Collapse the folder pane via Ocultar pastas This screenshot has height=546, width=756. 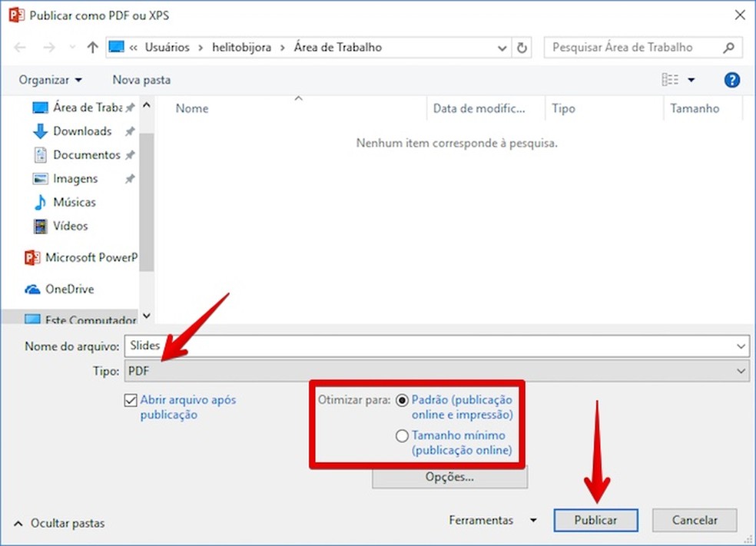click(58, 523)
